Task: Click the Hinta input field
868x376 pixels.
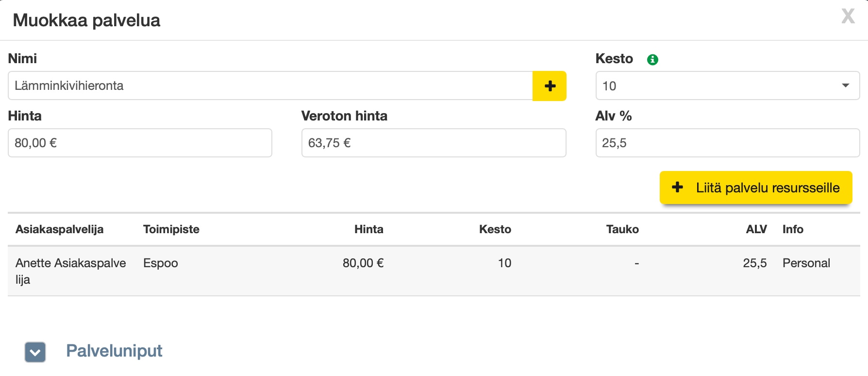Action: pos(140,143)
